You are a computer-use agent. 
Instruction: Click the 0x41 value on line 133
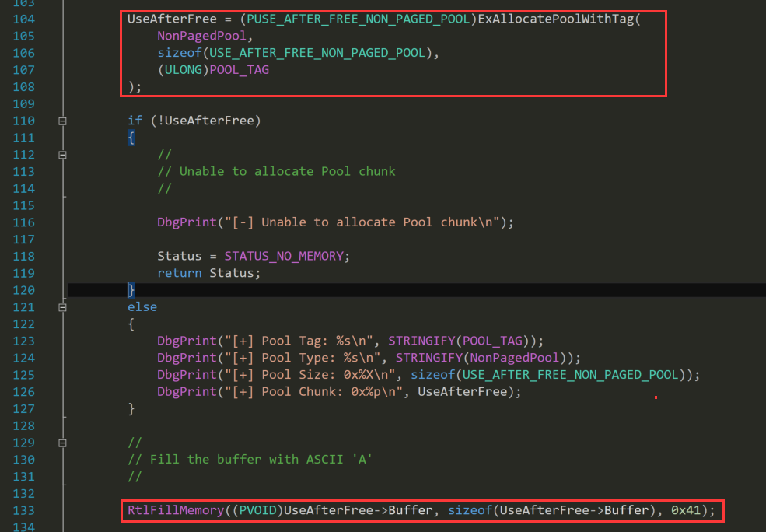685,510
